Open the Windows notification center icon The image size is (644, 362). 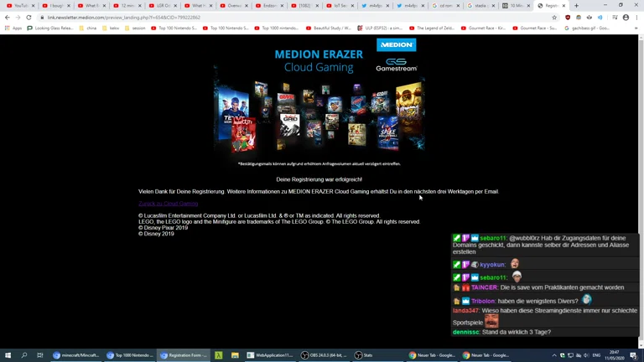(x=634, y=355)
